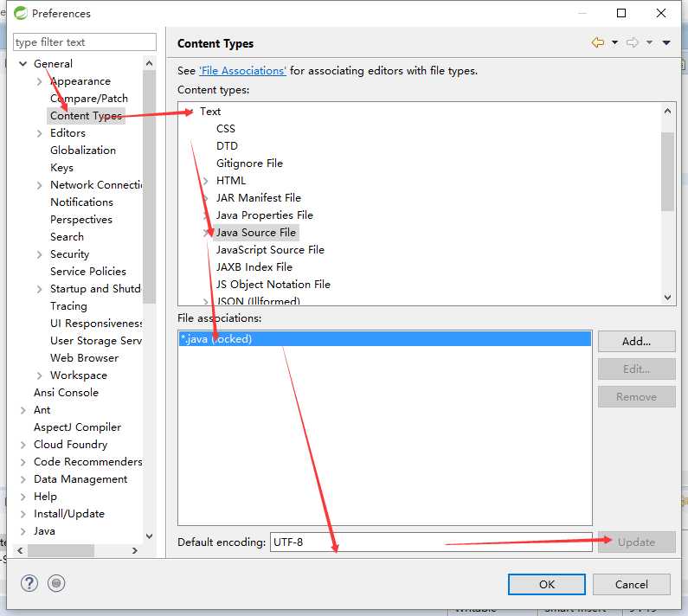Expand the Editors node
Viewport: 688px width, 616px height.
[x=40, y=133]
